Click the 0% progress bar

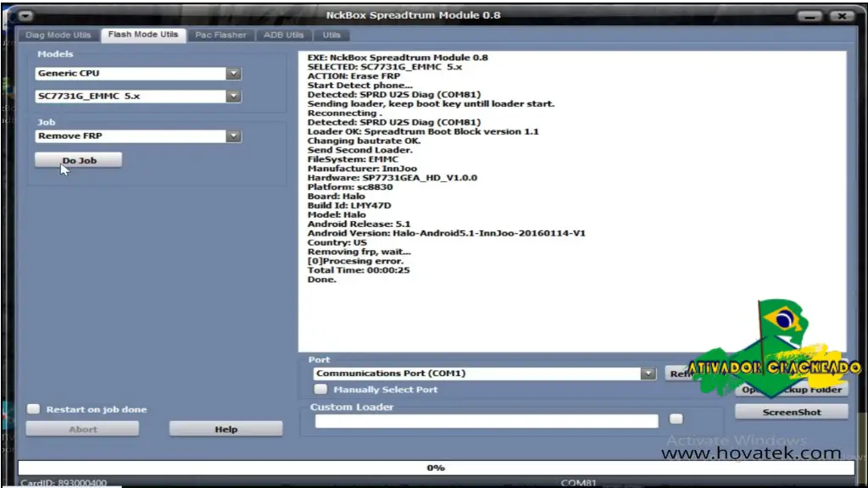click(437, 468)
